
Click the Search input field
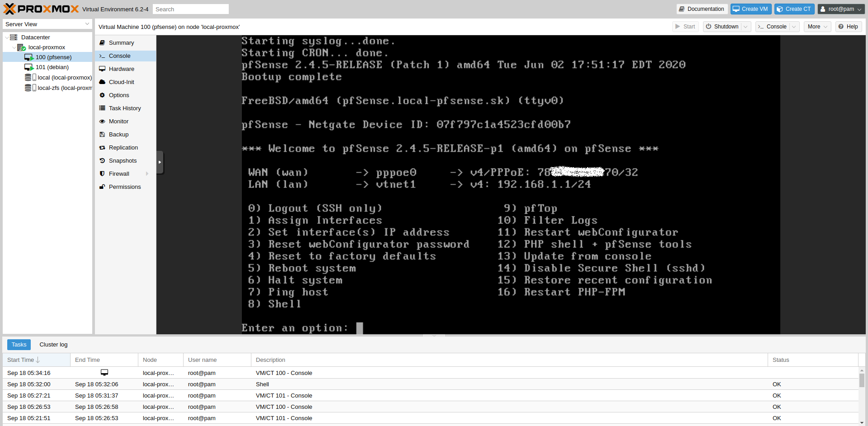pos(191,9)
